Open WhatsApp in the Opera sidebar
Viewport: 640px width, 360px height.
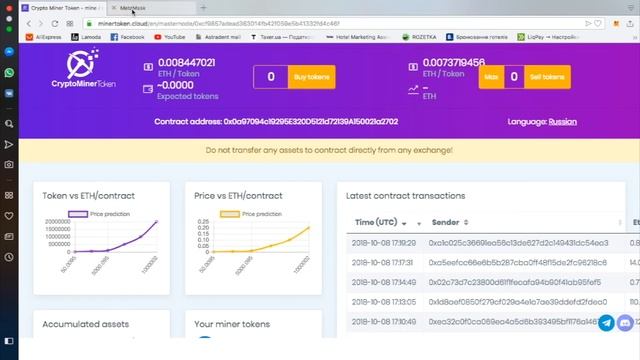coord(9,73)
